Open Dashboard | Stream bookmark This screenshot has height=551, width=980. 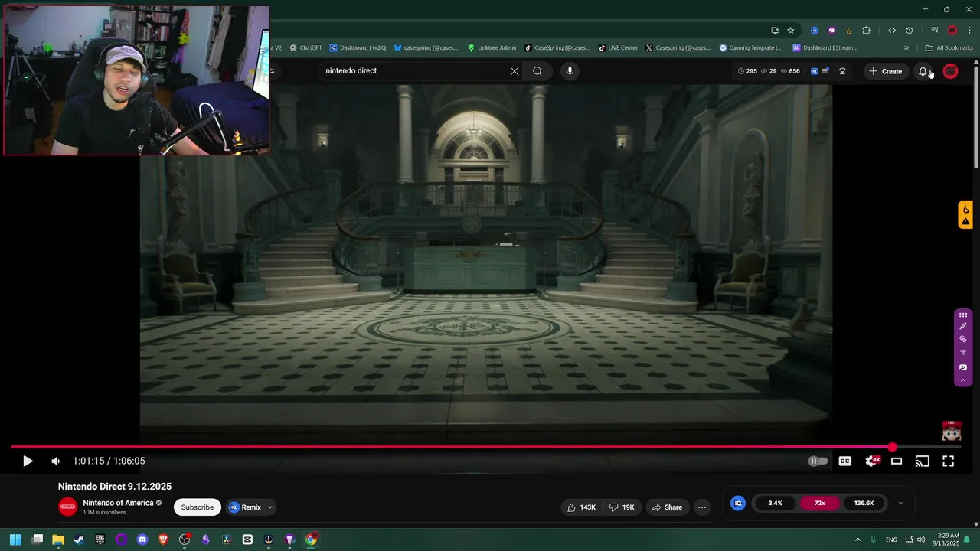(825, 47)
